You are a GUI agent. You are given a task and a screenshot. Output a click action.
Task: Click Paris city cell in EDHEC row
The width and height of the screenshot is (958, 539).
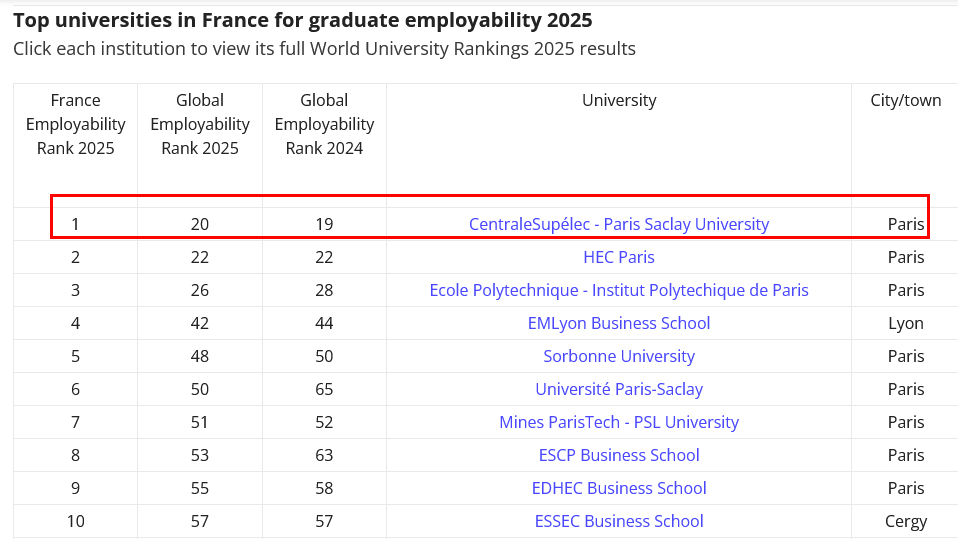click(905, 488)
